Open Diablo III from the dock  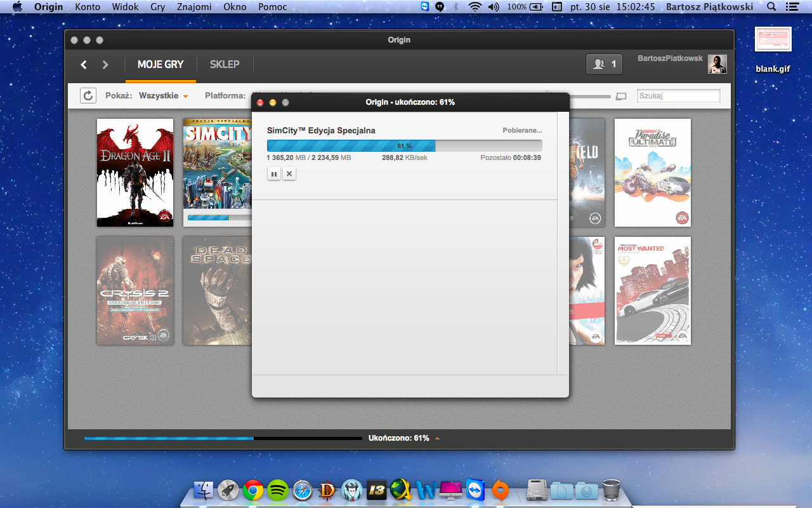pyautogui.click(x=327, y=490)
